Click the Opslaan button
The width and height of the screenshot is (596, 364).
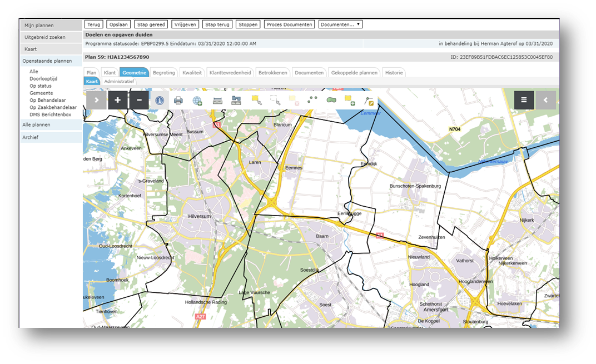[118, 24]
